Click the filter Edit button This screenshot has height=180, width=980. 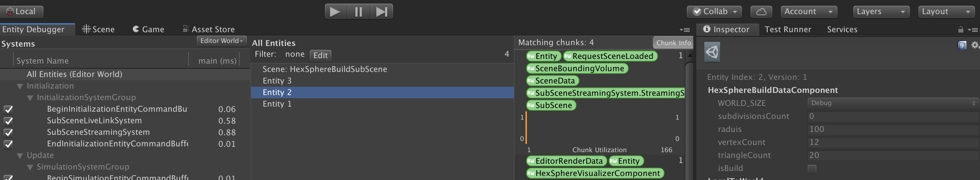tap(320, 55)
